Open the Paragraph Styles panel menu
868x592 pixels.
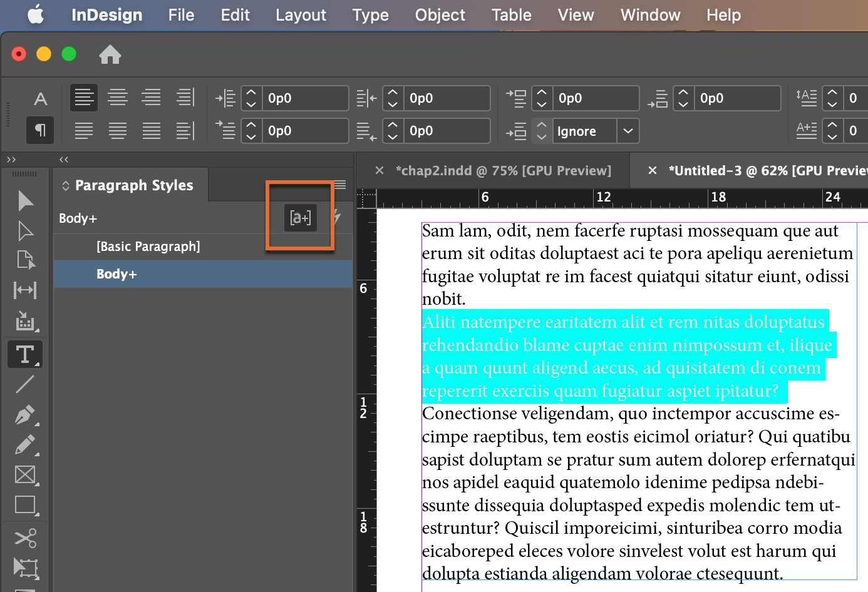(x=339, y=185)
